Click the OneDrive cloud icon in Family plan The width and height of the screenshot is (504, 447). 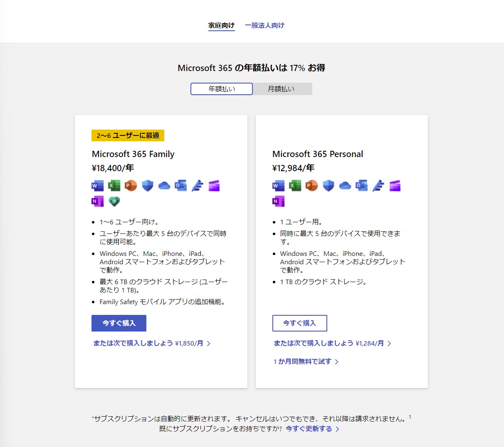[164, 186]
